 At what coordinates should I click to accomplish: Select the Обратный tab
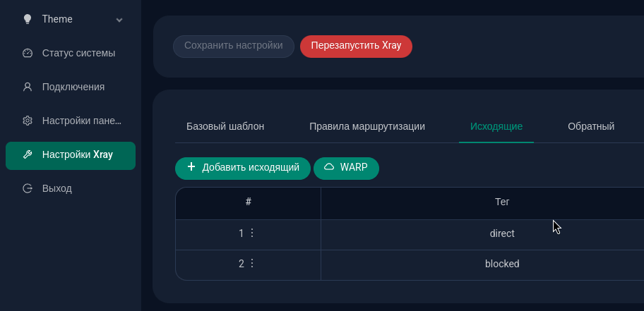(x=591, y=126)
